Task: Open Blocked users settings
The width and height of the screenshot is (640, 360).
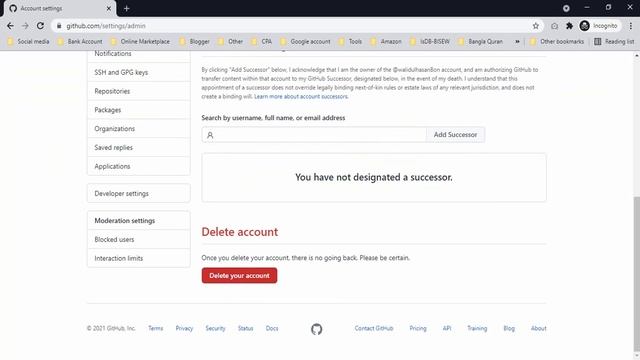Action: [139, 240]
